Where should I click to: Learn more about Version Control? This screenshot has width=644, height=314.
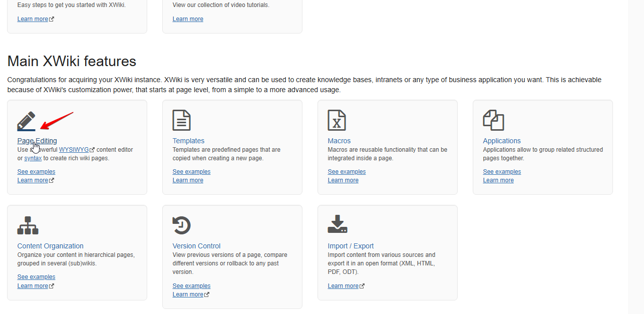click(x=191, y=294)
